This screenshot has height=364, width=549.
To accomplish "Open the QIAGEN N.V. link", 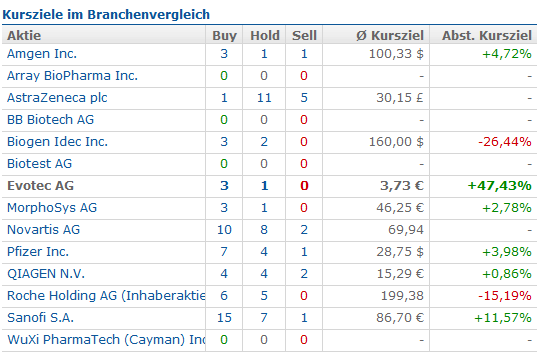I will 46,274.
